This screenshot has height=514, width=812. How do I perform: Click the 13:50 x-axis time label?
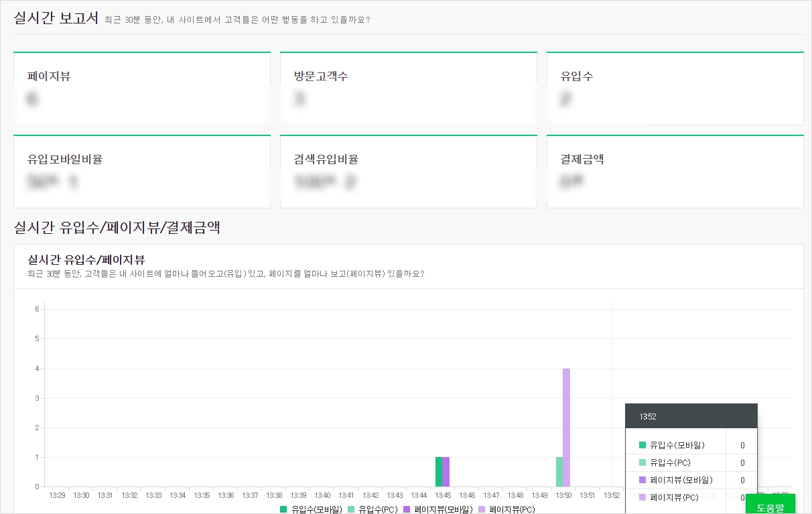pyautogui.click(x=563, y=495)
